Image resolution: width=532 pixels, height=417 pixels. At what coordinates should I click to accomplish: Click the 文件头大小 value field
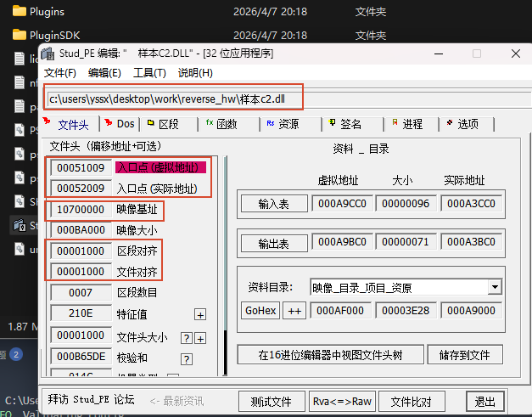81,335
